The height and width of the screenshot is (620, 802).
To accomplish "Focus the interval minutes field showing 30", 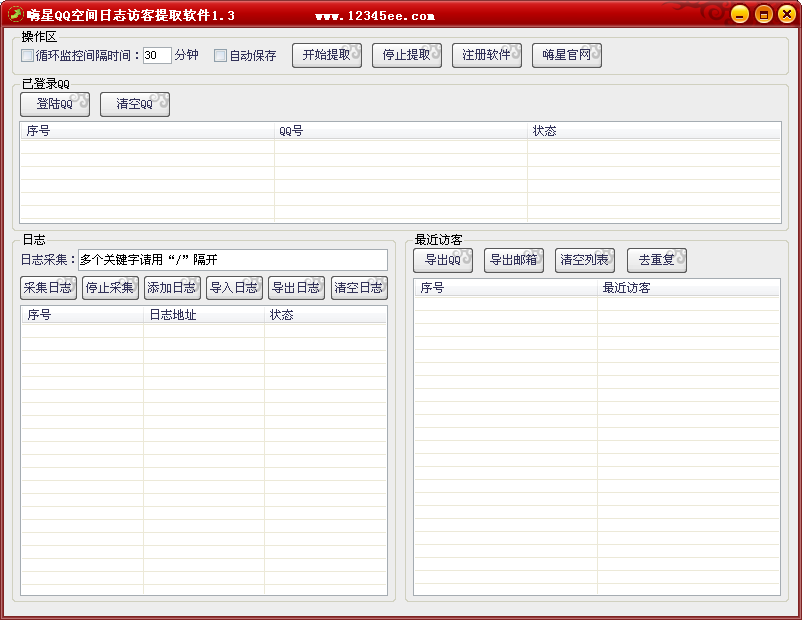I will click(157, 55).
